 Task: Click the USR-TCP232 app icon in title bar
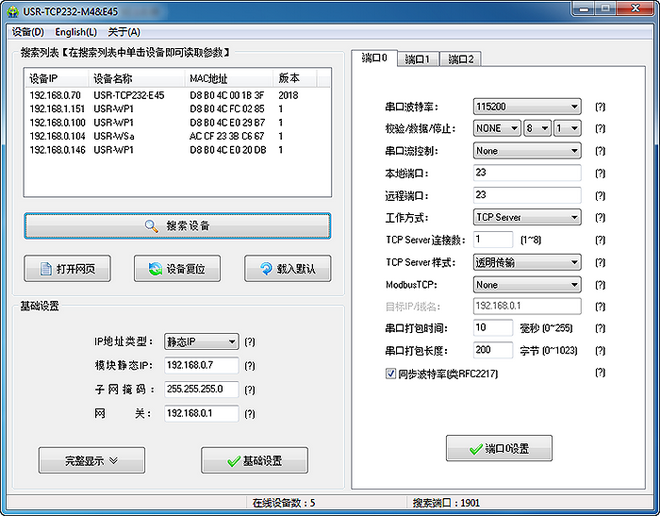point(13,12)
